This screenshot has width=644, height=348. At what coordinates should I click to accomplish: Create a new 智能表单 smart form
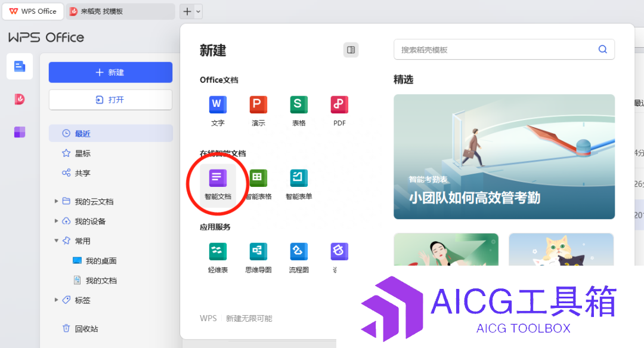pos(299,184)
